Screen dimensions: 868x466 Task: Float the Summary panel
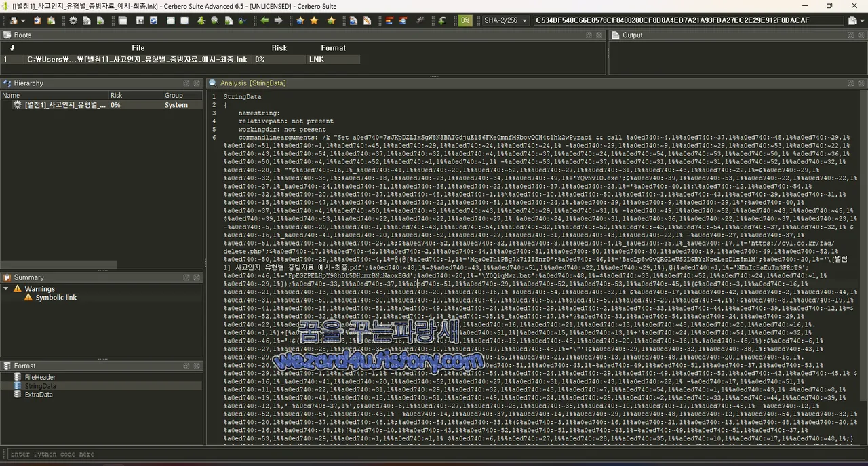tap(186, 277)
